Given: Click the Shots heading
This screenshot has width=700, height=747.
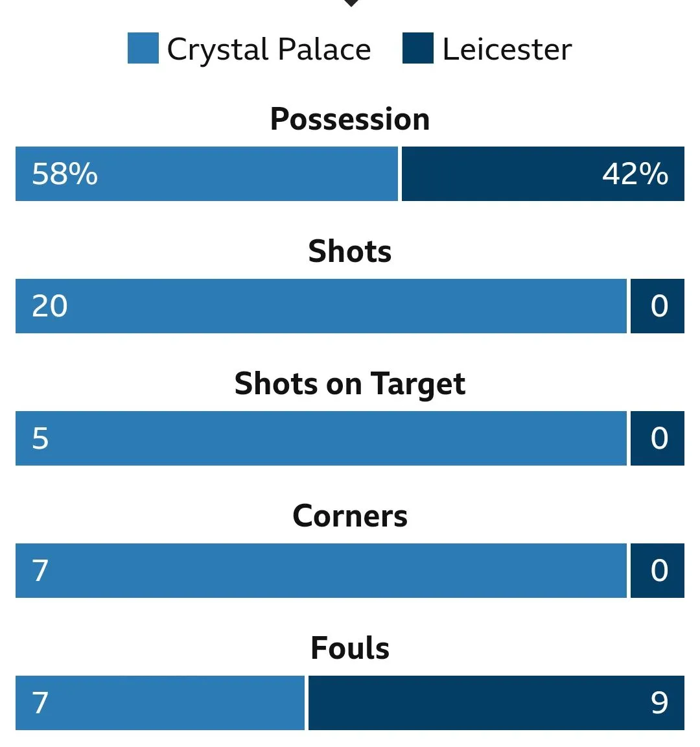Looking at the screenshot, I should pyautogui.click(x=350, y=252).
